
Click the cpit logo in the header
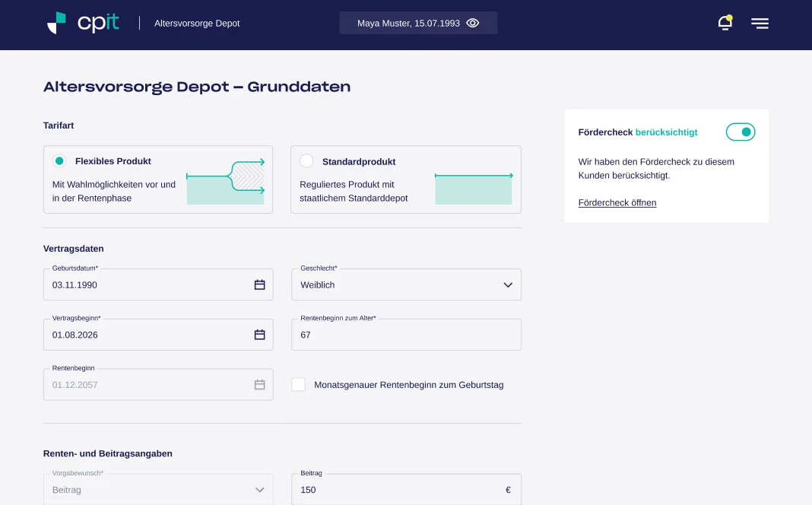(83, 24)
